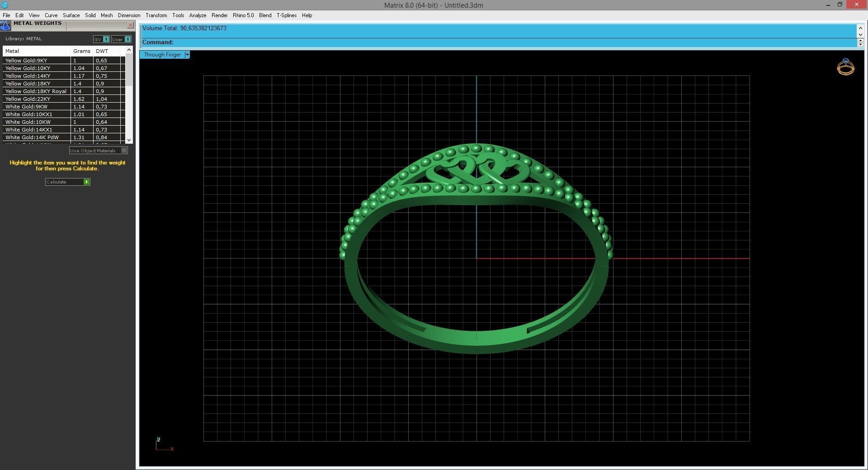Click the Volume Total output text
Viewport: 868px width, 470px height.
[184, 28]
